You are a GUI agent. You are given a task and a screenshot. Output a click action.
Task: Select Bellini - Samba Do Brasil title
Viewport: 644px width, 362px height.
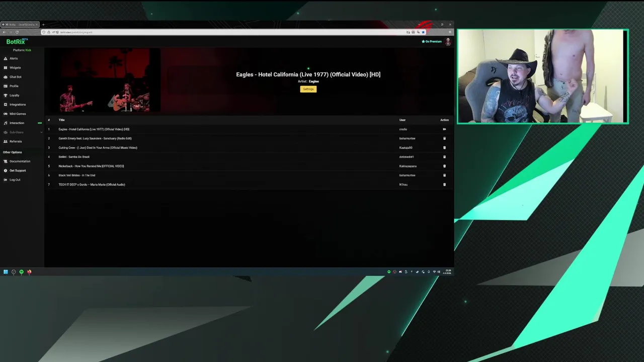[74, 157]
